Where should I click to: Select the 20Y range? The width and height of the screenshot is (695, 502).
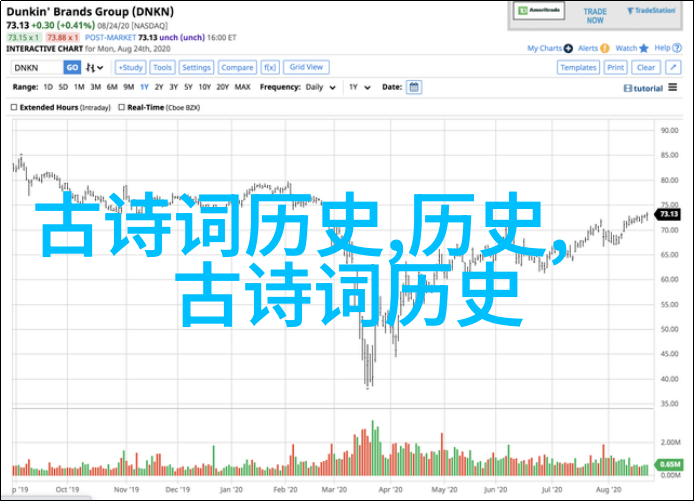pyautogui.click(x=223, y=87)
